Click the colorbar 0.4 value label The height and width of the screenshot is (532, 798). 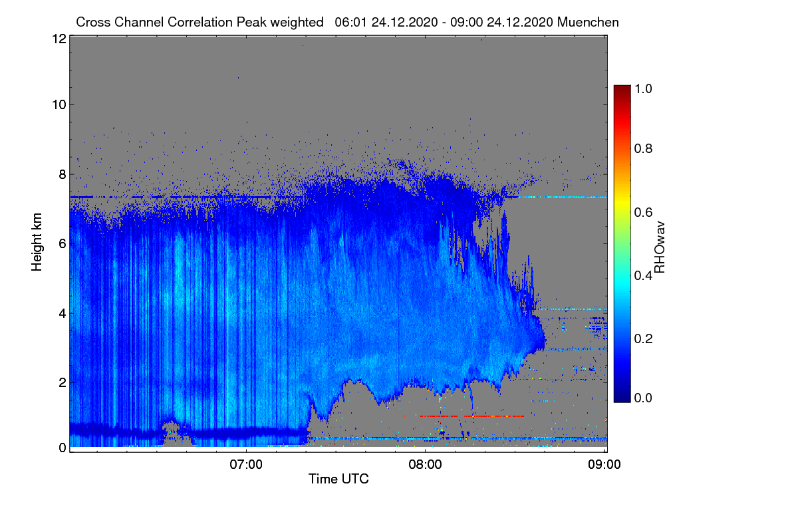(643, 275)
